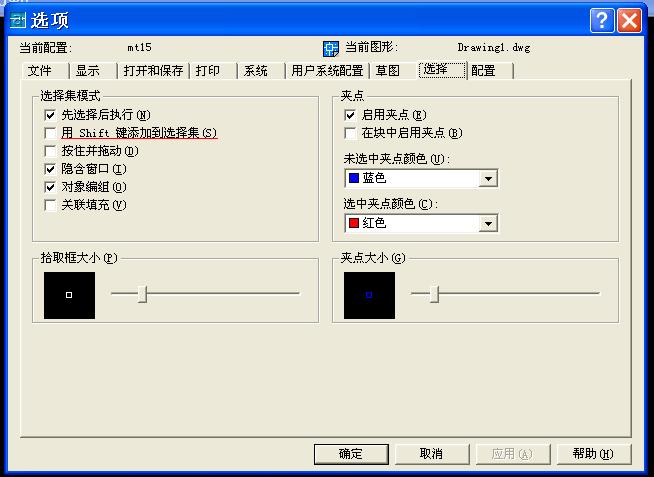Screen dimensions: 654x477
Task: Click the 确定 button
Action: [351, 454]
